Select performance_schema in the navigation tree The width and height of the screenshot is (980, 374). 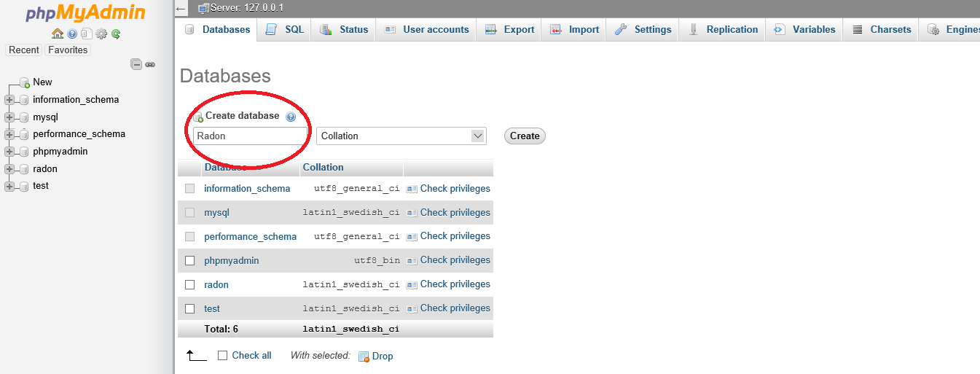click(x=79, y=134)
